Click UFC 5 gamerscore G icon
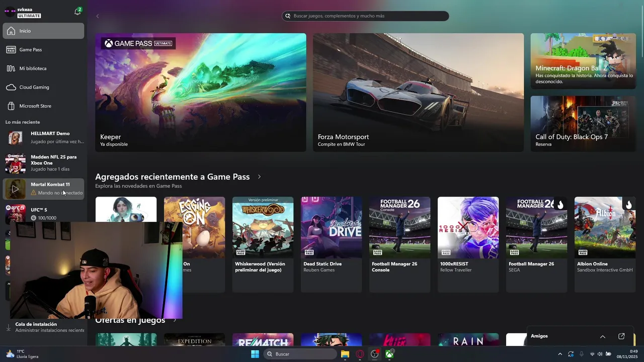644x362 pixels. [34, 218]
